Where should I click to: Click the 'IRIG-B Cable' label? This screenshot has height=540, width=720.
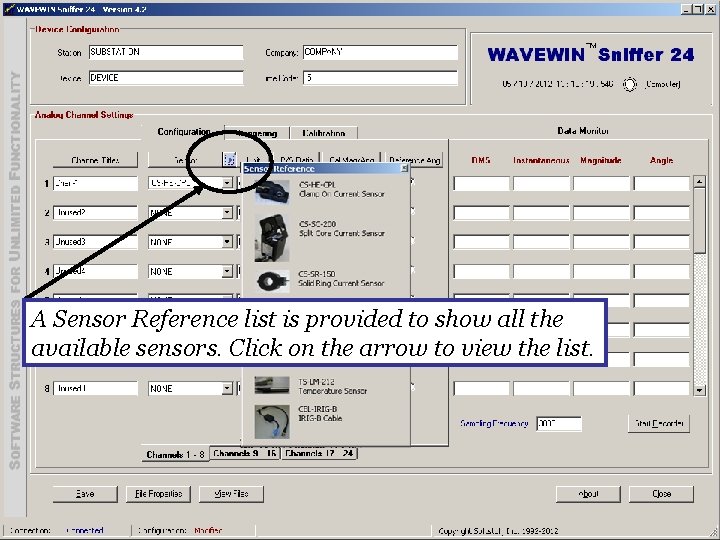[x=320, y=418]
